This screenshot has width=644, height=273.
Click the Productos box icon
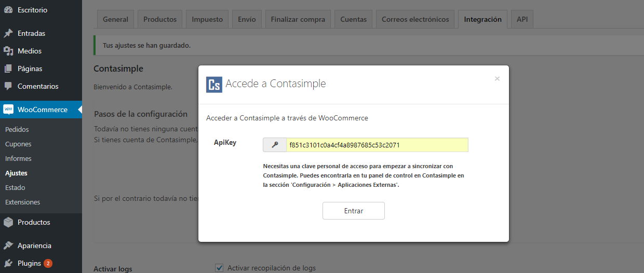[x=8, y=222]
